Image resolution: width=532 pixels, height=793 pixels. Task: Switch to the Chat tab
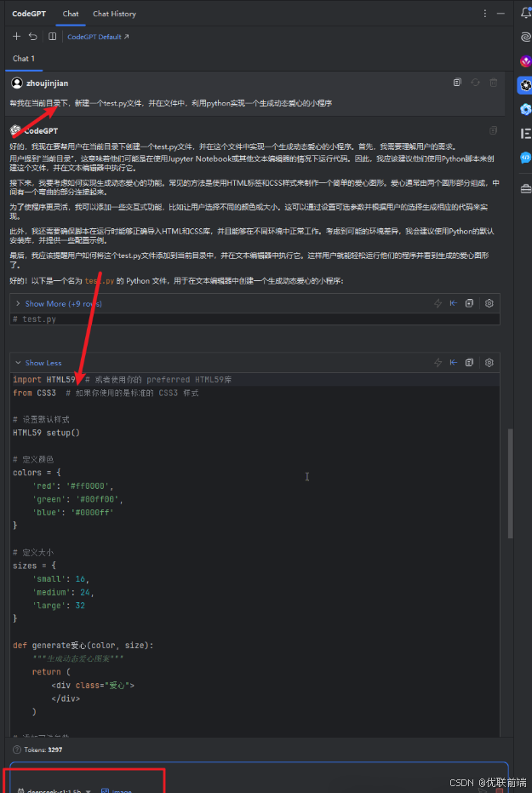[71, 14]
